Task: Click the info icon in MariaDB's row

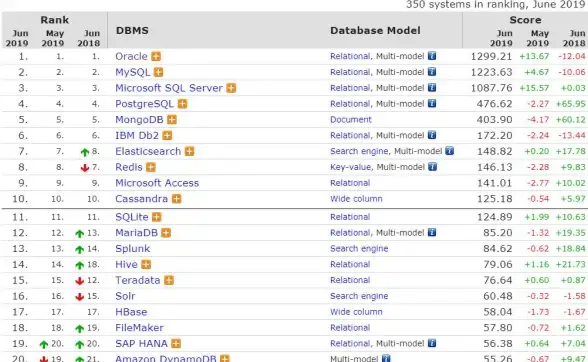Action: (432, 232)
